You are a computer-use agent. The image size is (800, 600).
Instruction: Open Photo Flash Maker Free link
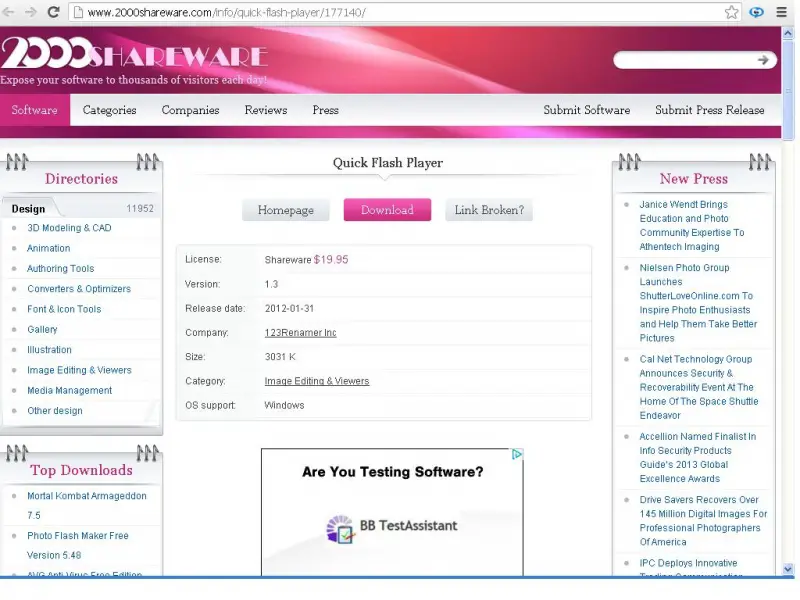(x=78, y=545)
